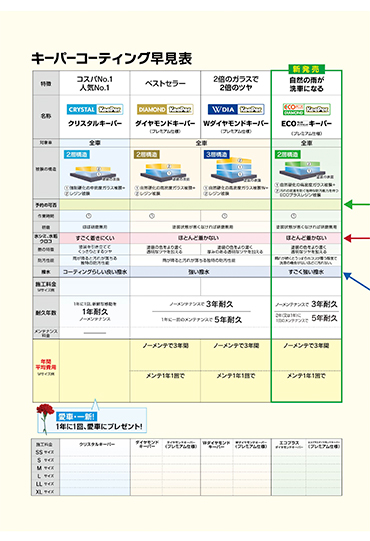Click the red 年間平均費用 label
The height and width of the screenshot is (541, 370).
(46, 364)
